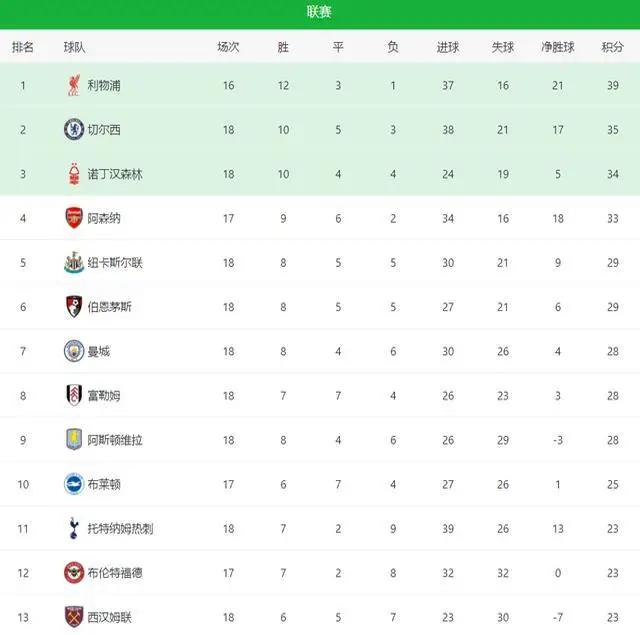Image resolution: width=640 pixels, height=635 pixels.
Task: Sort table by 积分 column header
Action: (x=612, y=47)
